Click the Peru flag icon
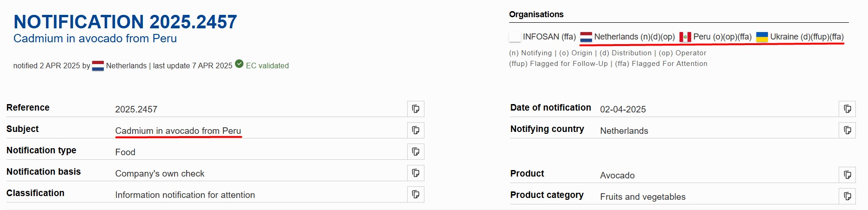Viewport: 868px width, 210px height. pyautogui.click(x=685, y=37)
